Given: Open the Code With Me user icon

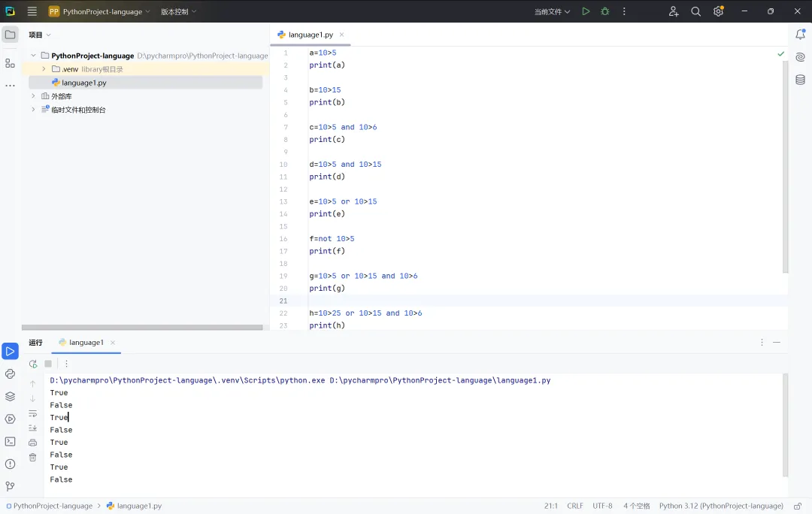Looking at the screenshot, I should tap(673, 11).
